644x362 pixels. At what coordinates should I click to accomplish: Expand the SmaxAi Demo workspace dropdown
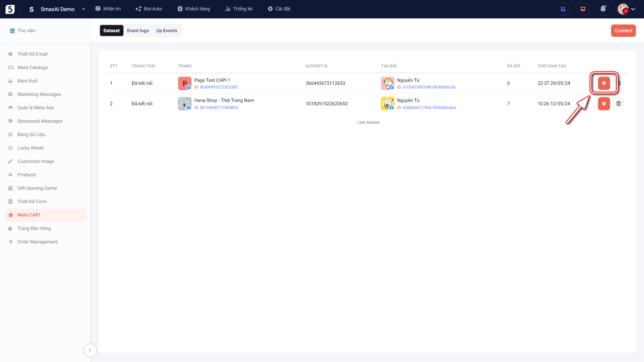(x=83, y=9)
